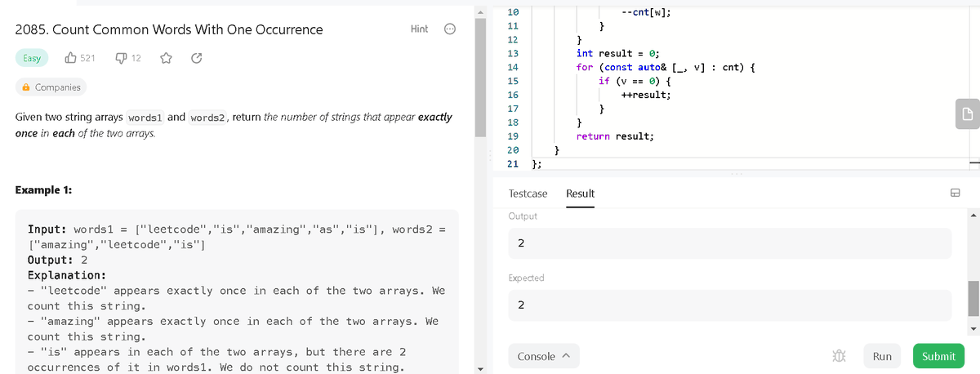Click the 'words2' inline code in description
This screenshot has height=374, width=980.
tap(207, 118)
